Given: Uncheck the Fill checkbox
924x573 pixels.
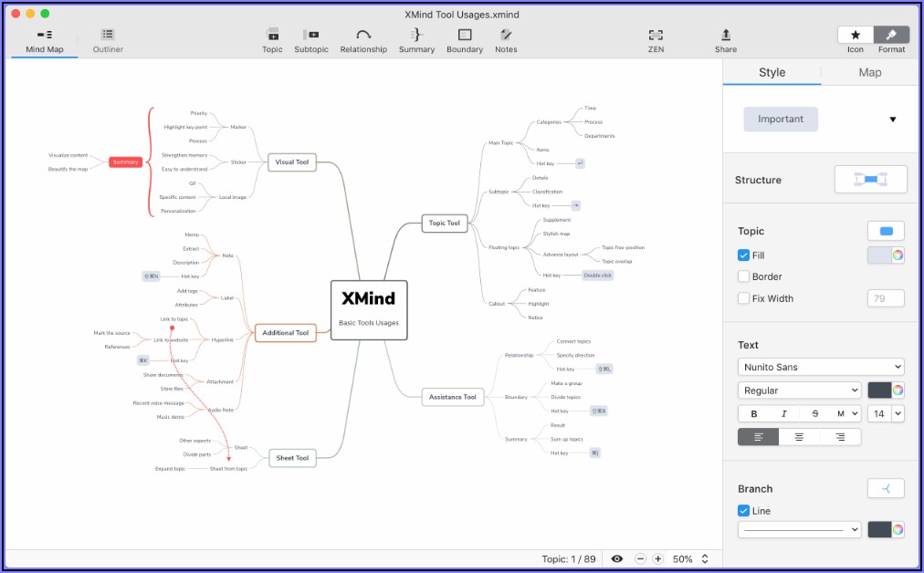Looking at the screenshot, I should click(x=744, y=255).
